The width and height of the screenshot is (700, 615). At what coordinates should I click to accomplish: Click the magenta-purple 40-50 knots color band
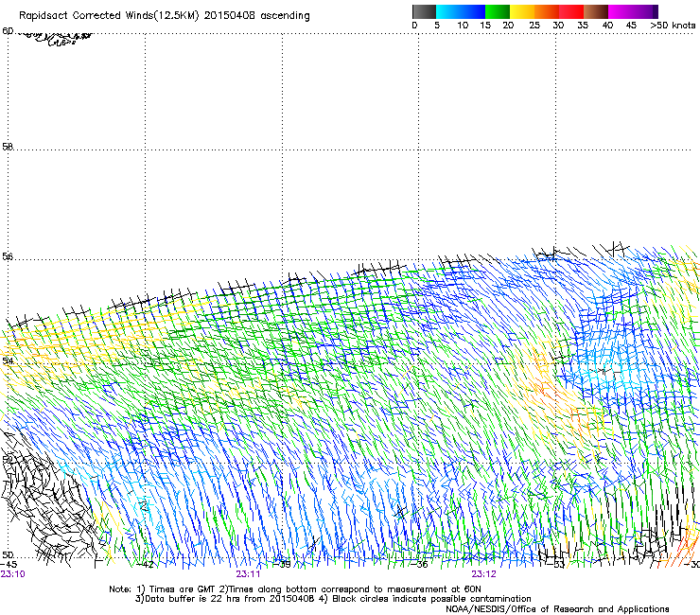[633, 11]
